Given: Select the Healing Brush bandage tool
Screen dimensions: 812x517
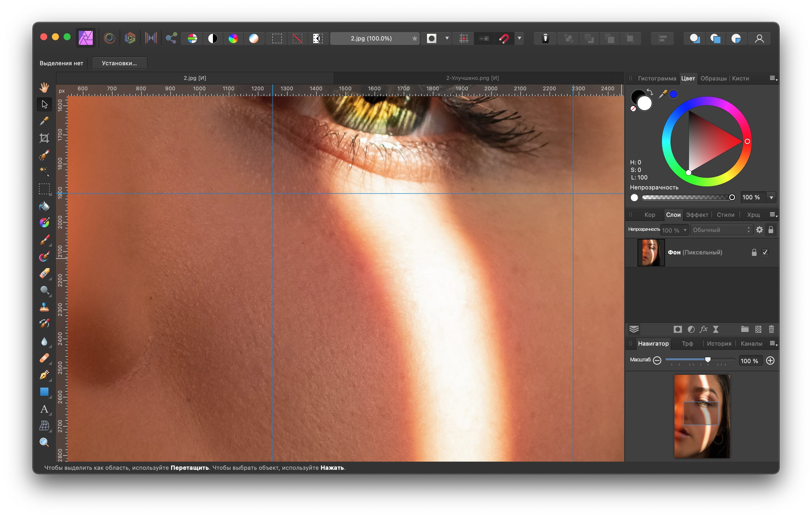Looking at the screenshot, I should (44, 358).
